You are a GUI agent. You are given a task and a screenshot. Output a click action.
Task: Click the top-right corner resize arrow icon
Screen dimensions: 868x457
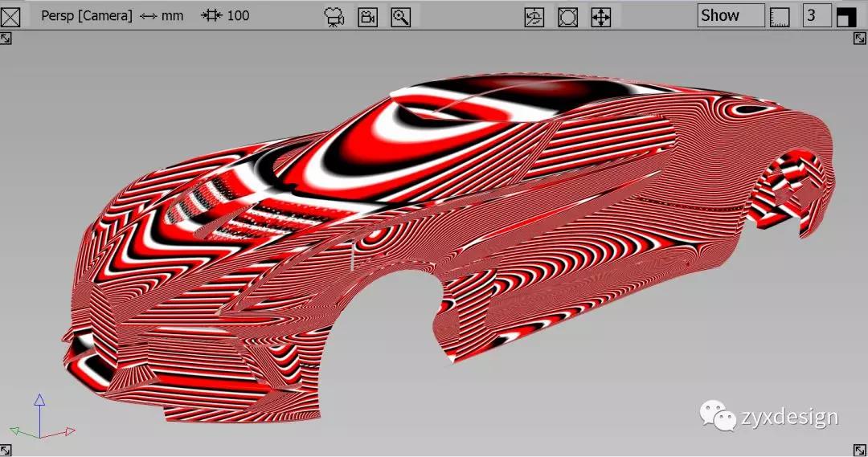[x=860, y=39]
